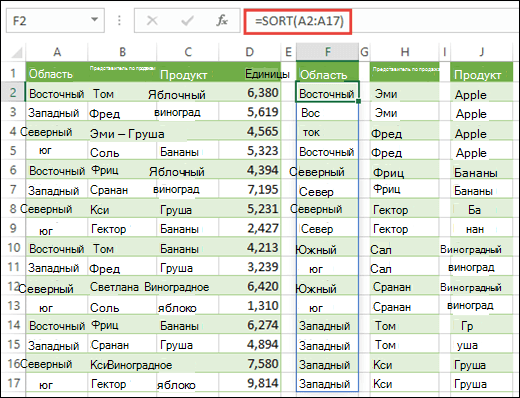Screen dimensions: 520x398
Task: Click the formula text =SORT(A2:A17)
Action: click(299, 21)
